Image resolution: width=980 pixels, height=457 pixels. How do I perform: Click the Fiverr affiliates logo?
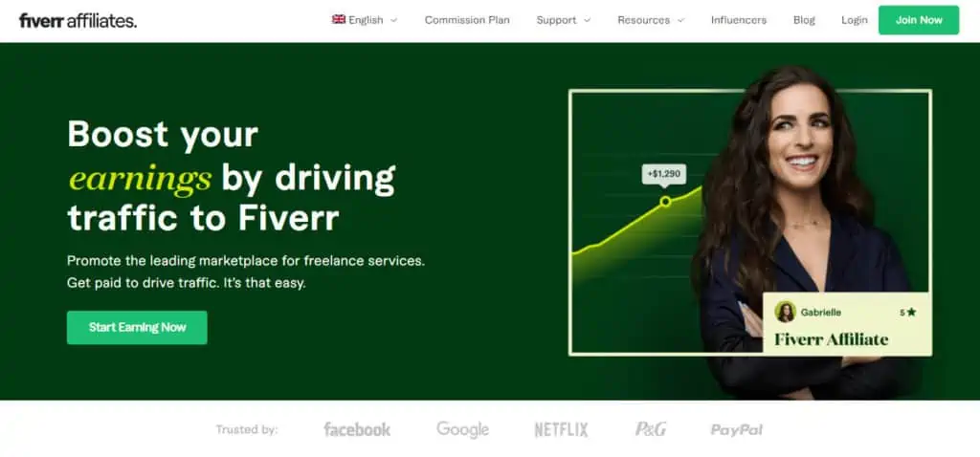click(x=78, y=21)
